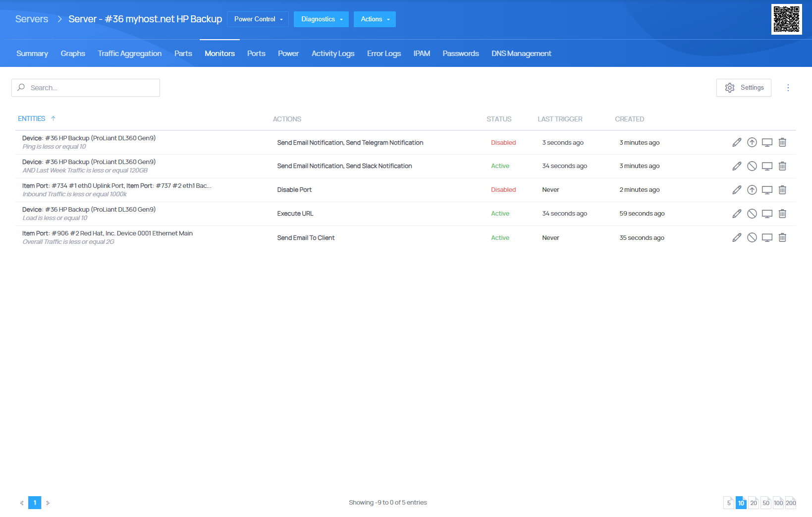The width and height of the screenshot is (812, 517).
Task: Sort by Status column header
Action: tap(499, 119)
